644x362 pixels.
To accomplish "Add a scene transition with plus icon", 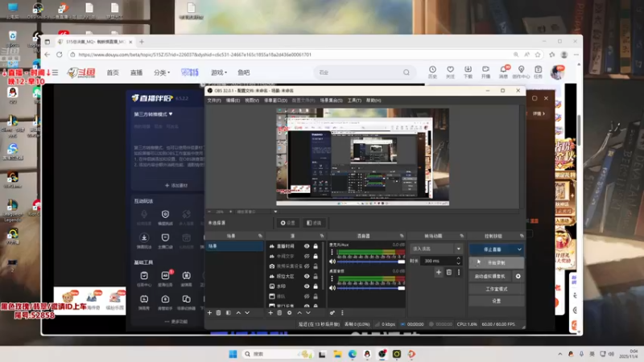I will (x=439, y=272).
